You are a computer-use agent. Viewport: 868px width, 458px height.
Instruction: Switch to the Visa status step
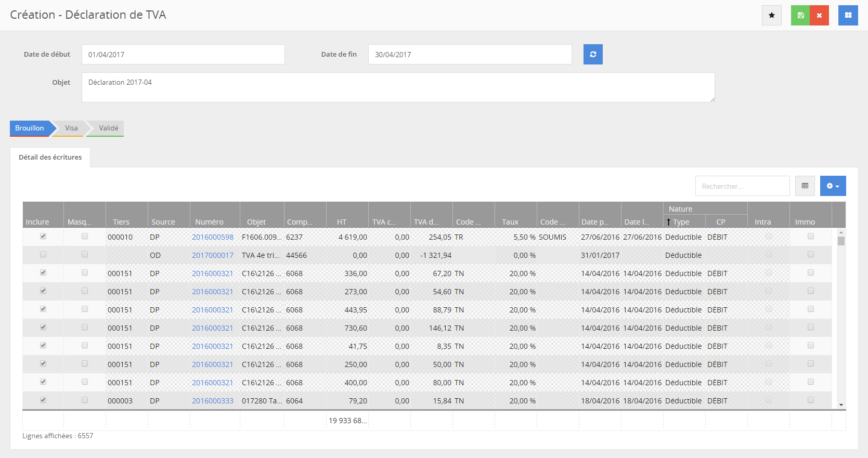[71, 128]
